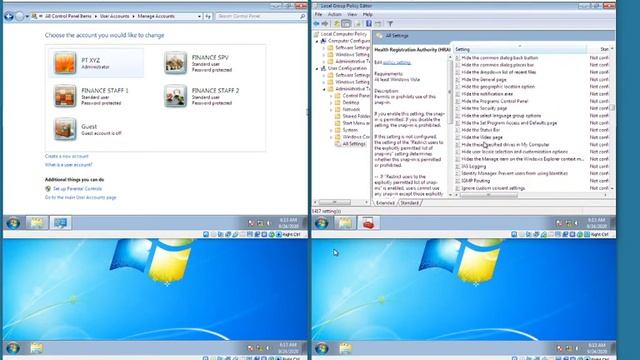Collapse Administrative Templates under User Configuration
The height and width of the screenshot is (360, 640).
tap(324, 89)
